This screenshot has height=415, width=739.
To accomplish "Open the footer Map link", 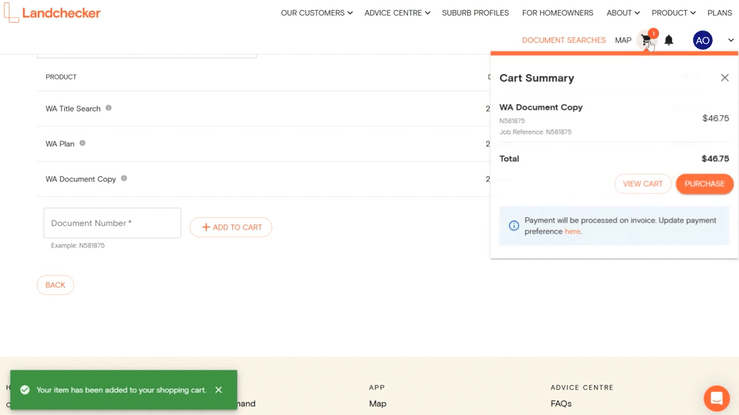I will (378, 404).
